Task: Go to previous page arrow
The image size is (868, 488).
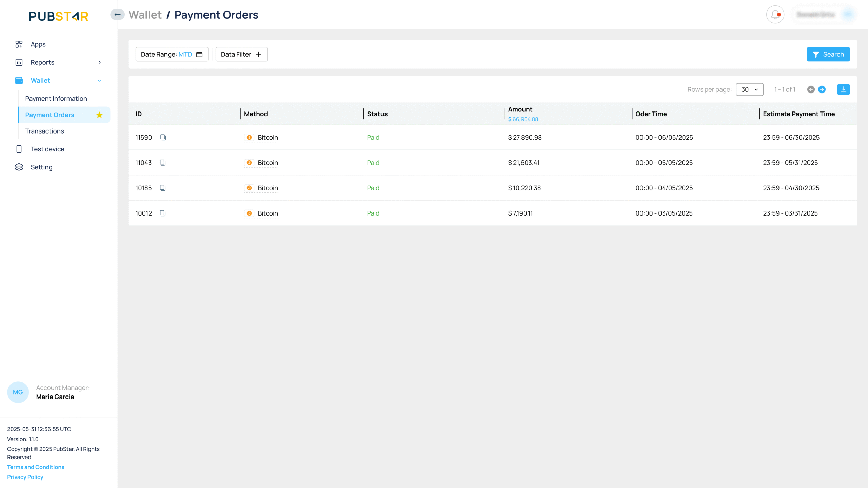Action: pyautogui.click(x=811, y=89)
